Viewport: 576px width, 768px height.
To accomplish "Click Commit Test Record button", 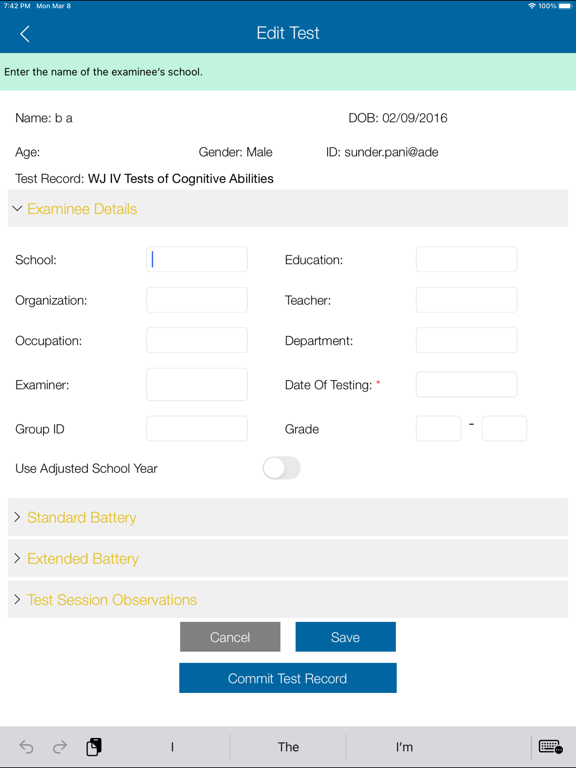I will [288, 678].
